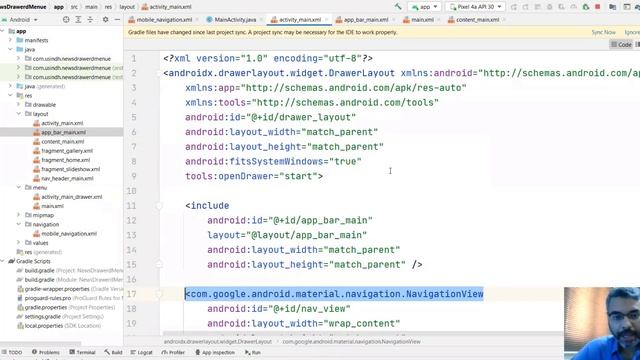
Task: Collapse the Gradle Scripts node
Action: point(3,261)
